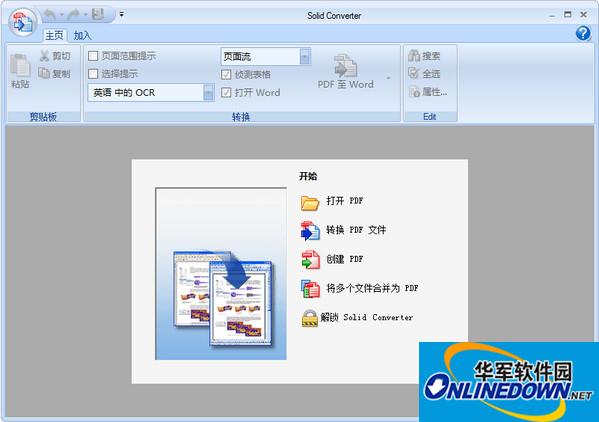Image resolution: width=599 pixels, height=422 pixels.
Task: Enable the 选择提示 checkbox
Action: 93,73
